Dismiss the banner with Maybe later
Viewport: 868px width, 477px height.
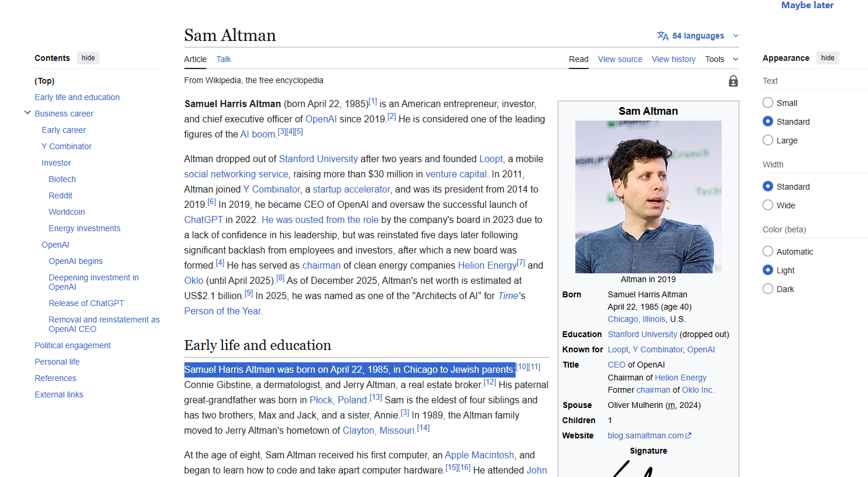[x=807, y=5]
